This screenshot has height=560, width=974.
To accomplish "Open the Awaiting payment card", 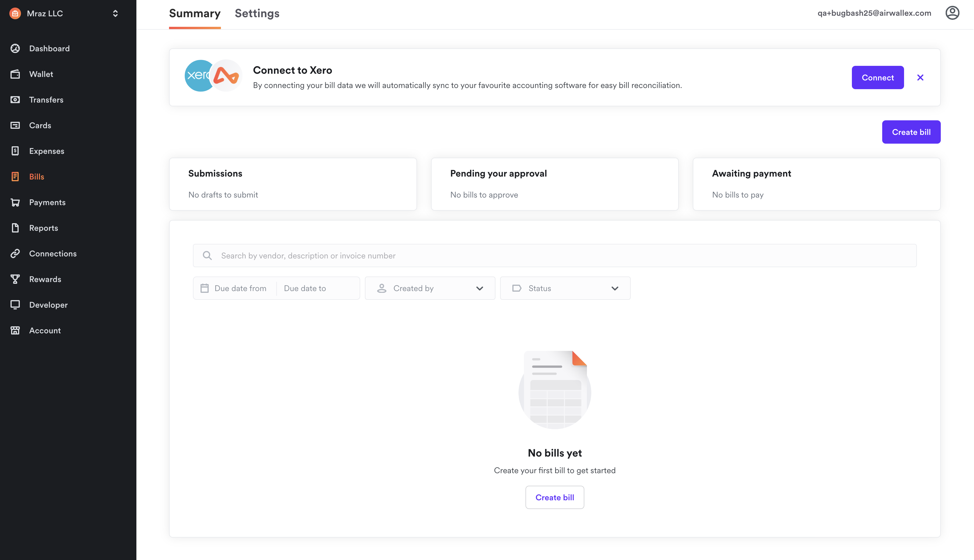I will (816, 184).
